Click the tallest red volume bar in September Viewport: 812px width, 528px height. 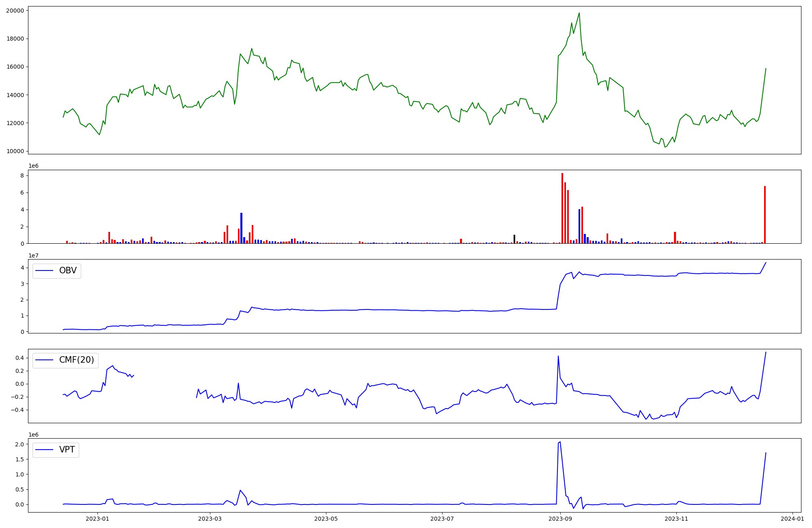(x=562, y=208)
